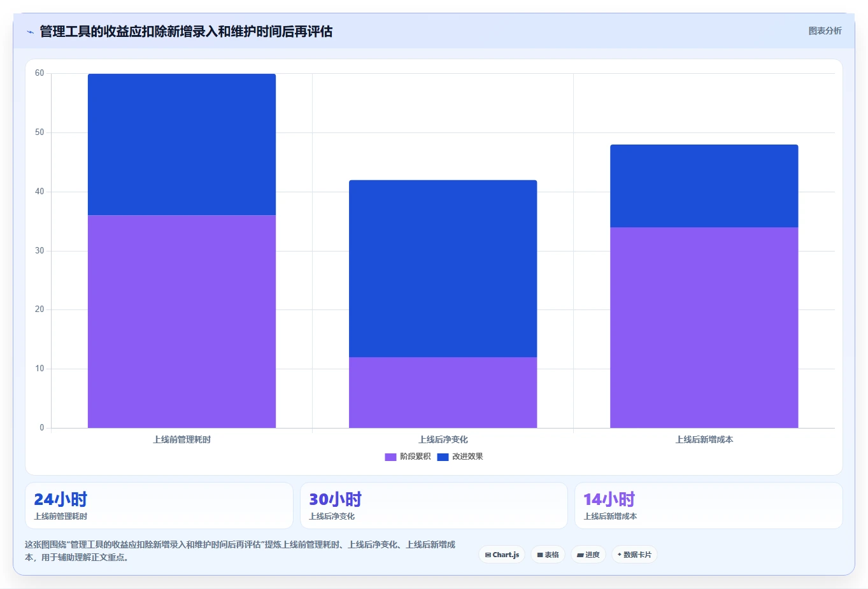This screenshot has width=868, height=589.
Task: Click the purple 阶段累积 legend swatch
Action: point(390,457)
